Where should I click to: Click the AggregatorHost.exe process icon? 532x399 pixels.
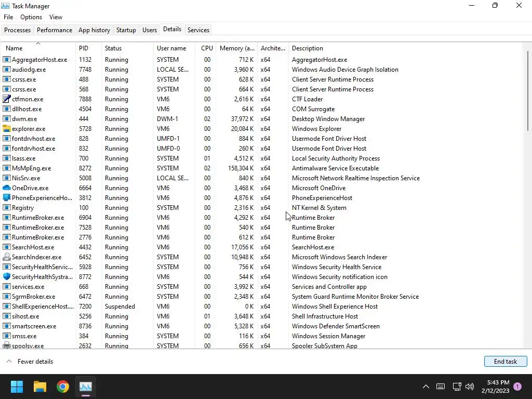click(6, 59)
